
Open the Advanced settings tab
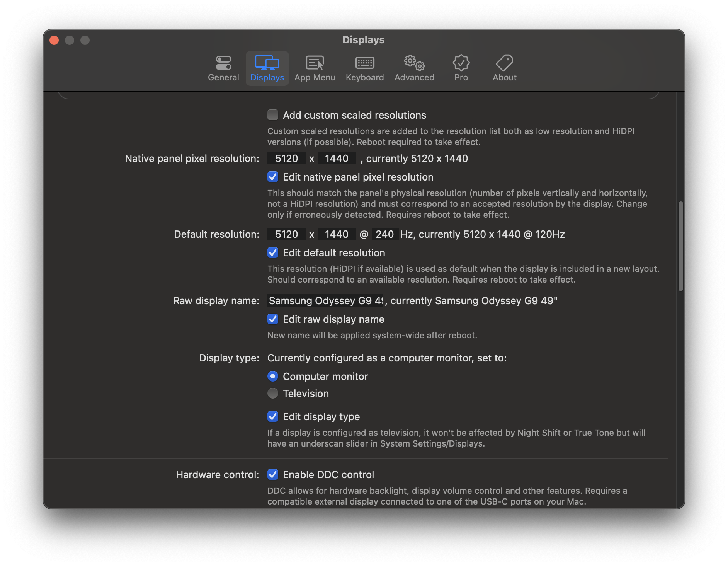coord(414,68)
